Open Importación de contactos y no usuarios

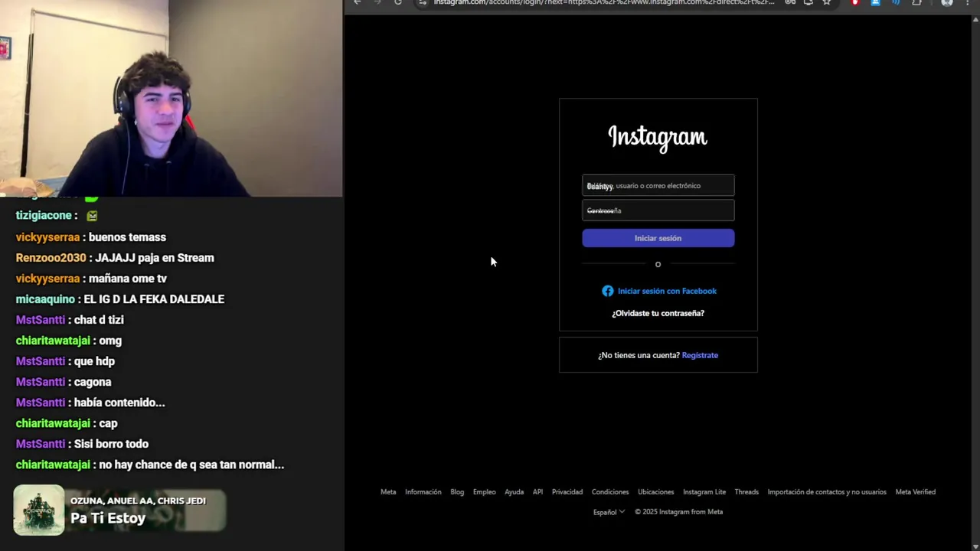827,492
